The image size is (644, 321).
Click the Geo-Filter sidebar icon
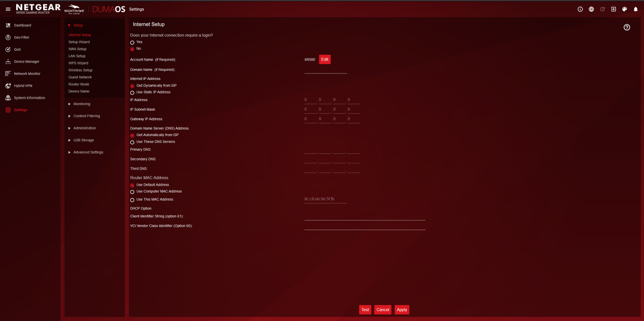pyautogui.click(x=8, y=37)
